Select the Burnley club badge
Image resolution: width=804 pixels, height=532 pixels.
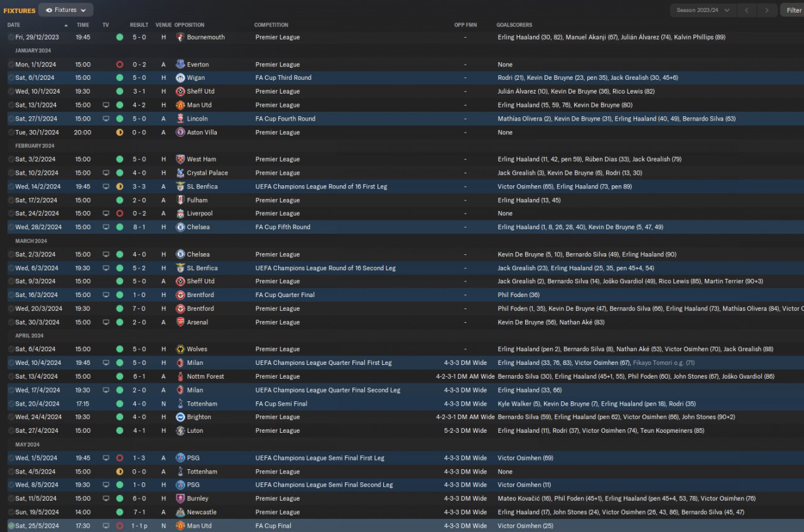pos(180,499)
